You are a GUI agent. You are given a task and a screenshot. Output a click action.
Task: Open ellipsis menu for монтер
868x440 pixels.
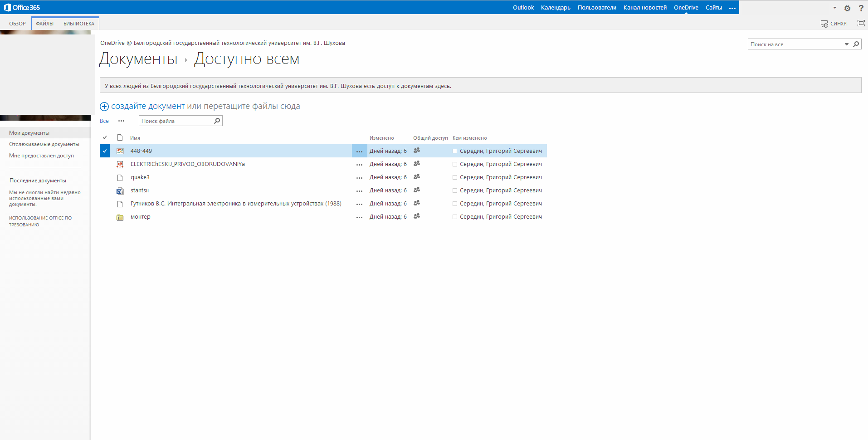tap(359, 217)
